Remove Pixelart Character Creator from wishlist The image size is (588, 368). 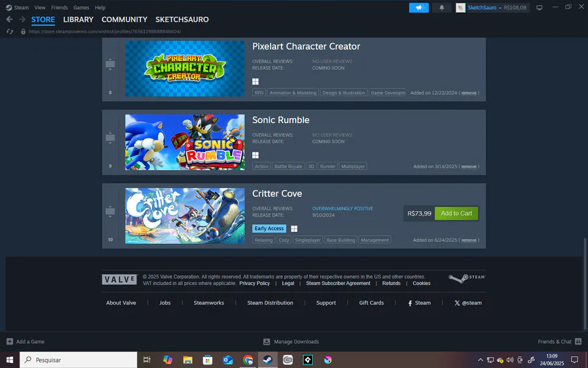468,93
